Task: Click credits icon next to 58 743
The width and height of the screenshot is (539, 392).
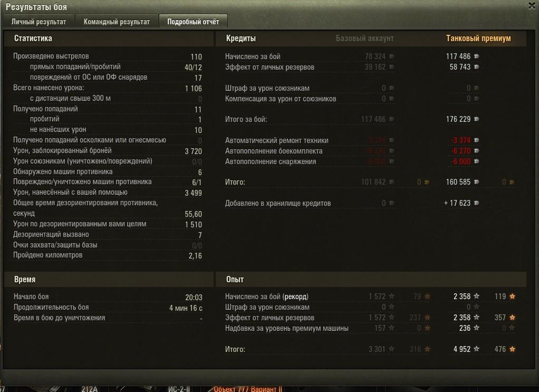Action: 476,67
